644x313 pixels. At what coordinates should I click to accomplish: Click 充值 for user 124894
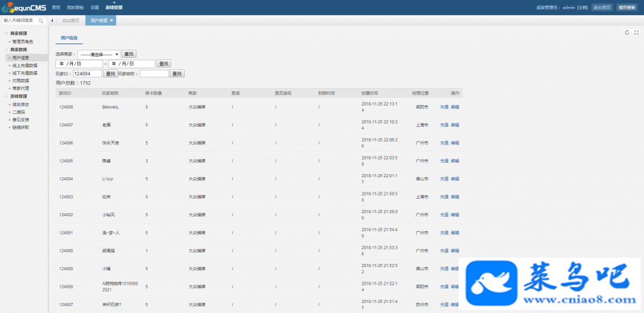pyautogui.click(x=444, y=179)
